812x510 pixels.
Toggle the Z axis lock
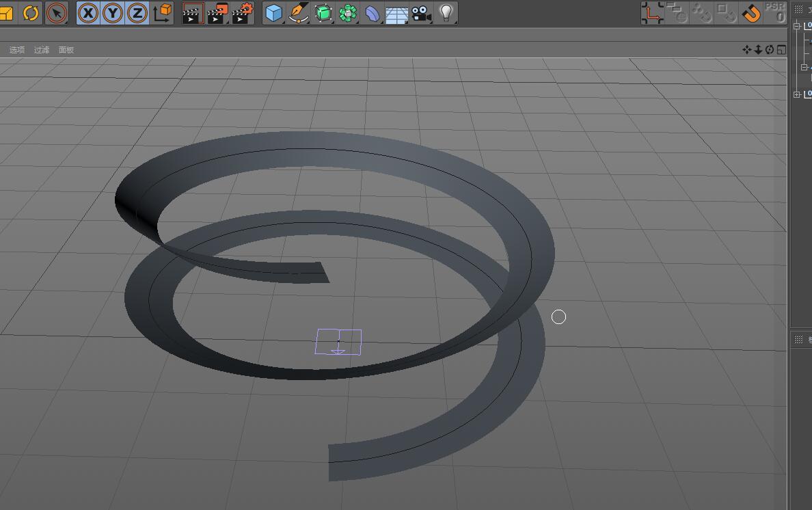137,13
